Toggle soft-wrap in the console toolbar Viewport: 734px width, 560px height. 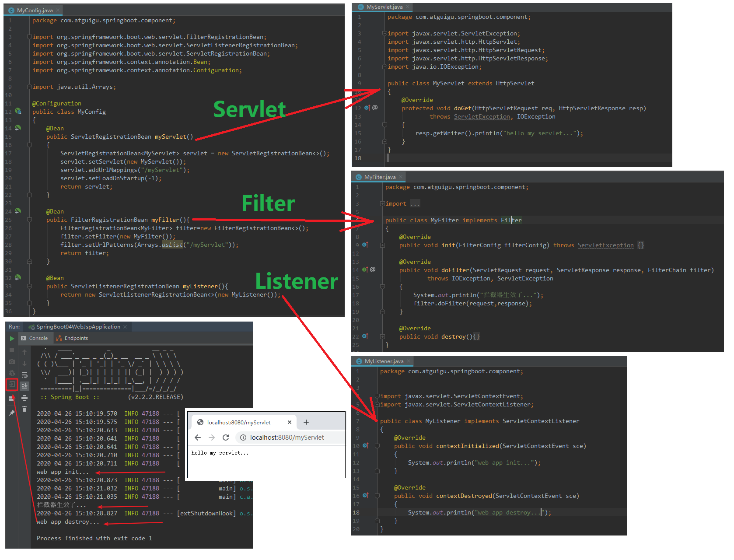(x=24, y=375)
